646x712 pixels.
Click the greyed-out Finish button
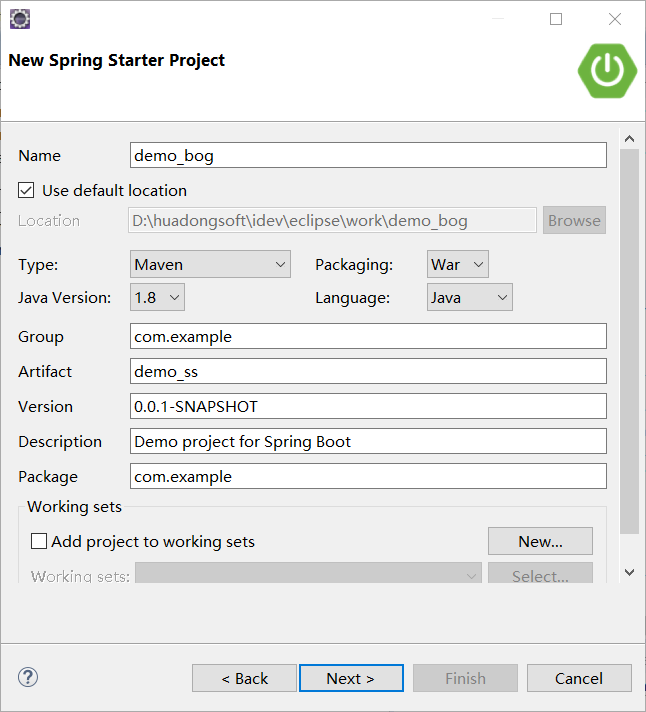point(465,678)
